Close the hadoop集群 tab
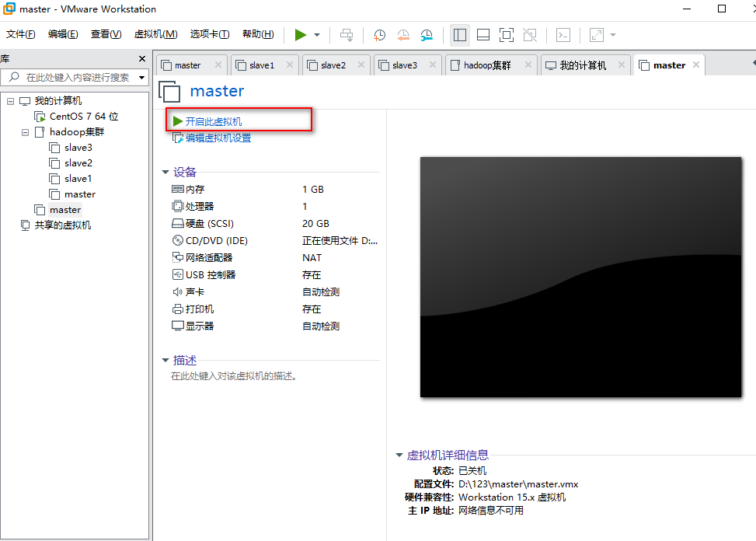 pyautogui.click(x=528, y=65)
